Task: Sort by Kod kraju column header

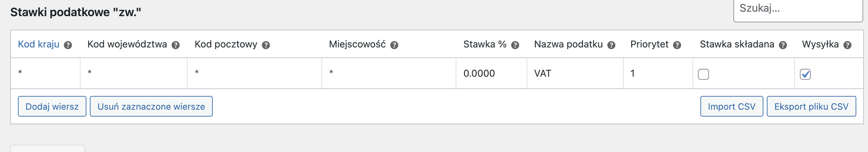Action: coord(39,44)
